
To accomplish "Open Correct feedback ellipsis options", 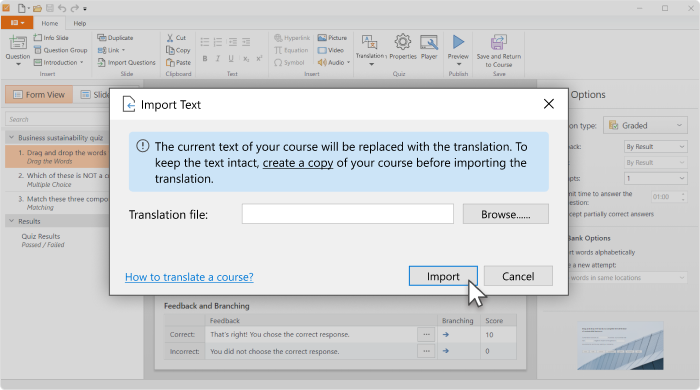I will pos(426,334).
